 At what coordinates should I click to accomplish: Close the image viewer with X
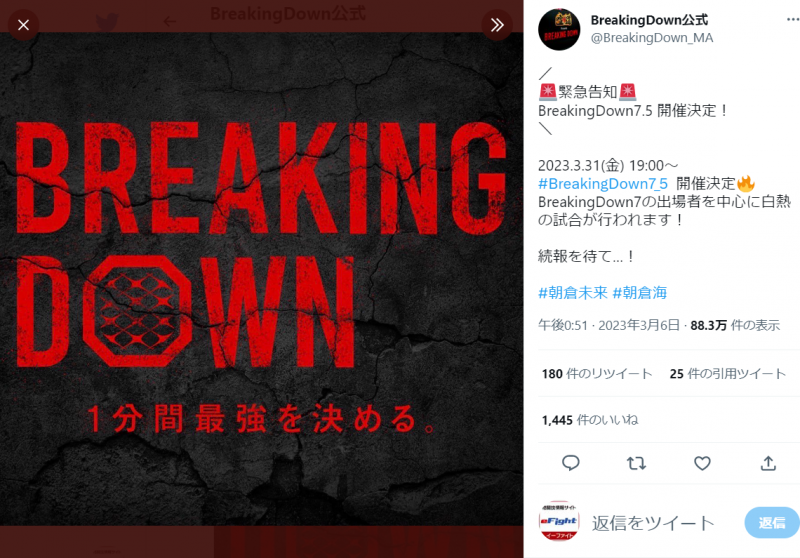[23, 25]
